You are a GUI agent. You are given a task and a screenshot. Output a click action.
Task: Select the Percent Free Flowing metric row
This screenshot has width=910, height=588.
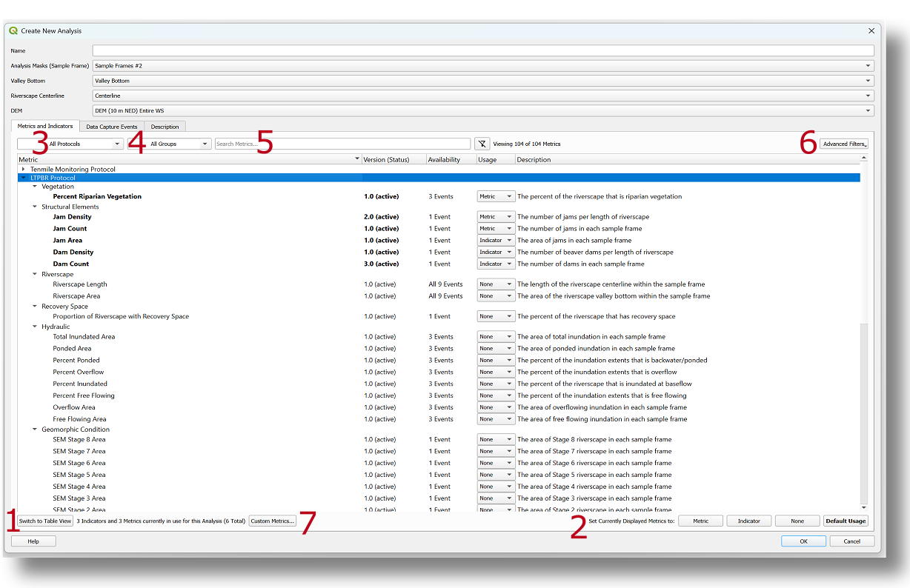point(439,395)
